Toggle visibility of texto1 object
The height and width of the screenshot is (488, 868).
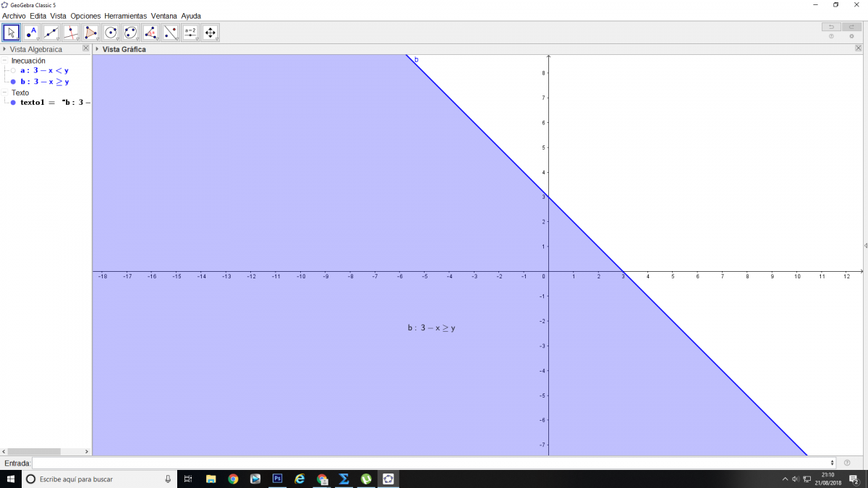tap(13, 103)
